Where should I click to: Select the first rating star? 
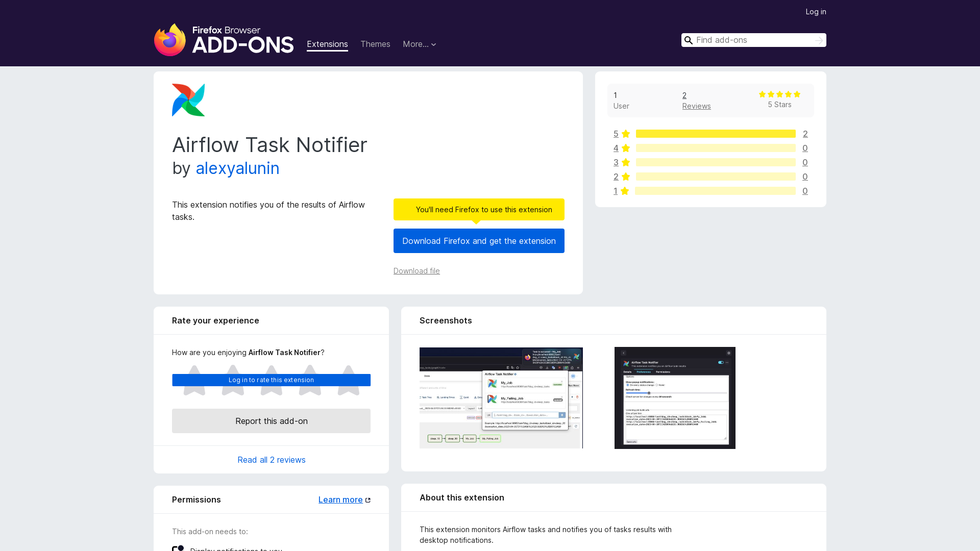click(194, 380)
